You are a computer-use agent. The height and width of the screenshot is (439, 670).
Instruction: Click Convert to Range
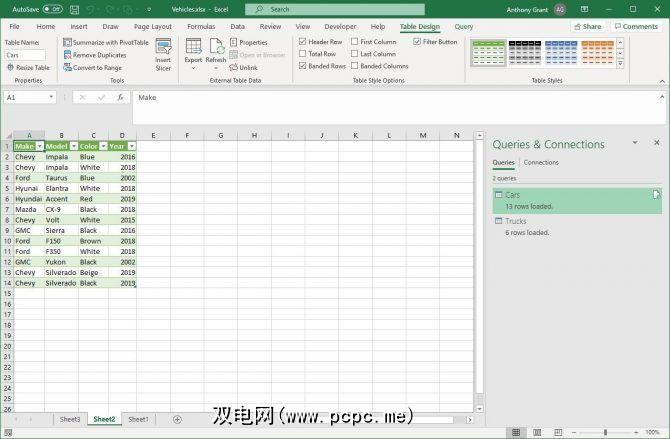coord(97,67)
